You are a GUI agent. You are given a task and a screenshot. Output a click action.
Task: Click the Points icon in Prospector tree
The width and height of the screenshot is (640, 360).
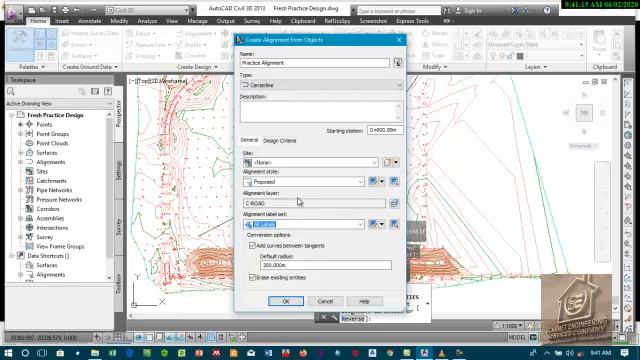[x=29, y=124]
